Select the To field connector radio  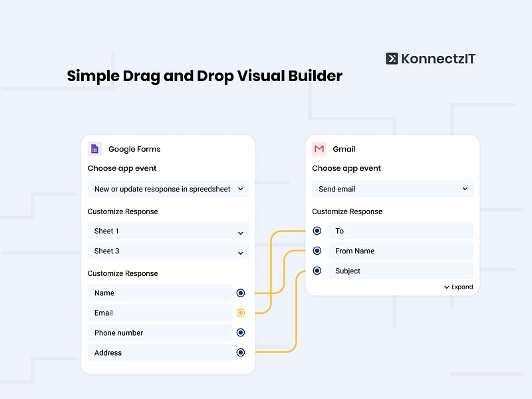coord(317,231)
